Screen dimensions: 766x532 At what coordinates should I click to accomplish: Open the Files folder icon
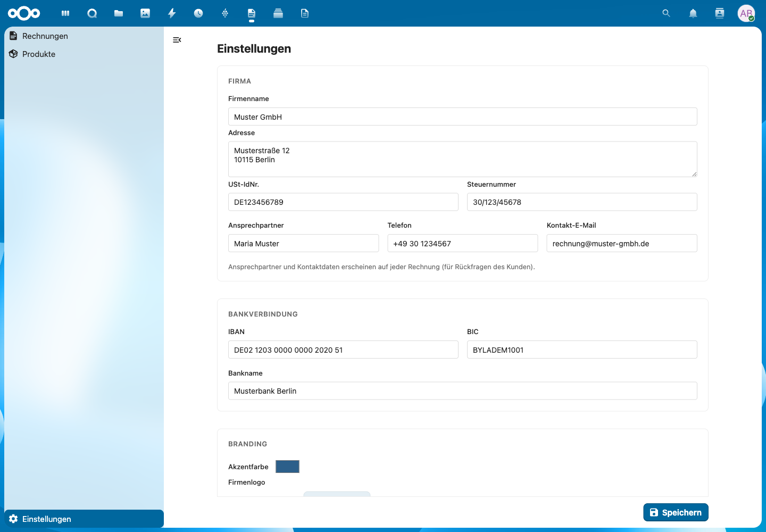(119, 13)
